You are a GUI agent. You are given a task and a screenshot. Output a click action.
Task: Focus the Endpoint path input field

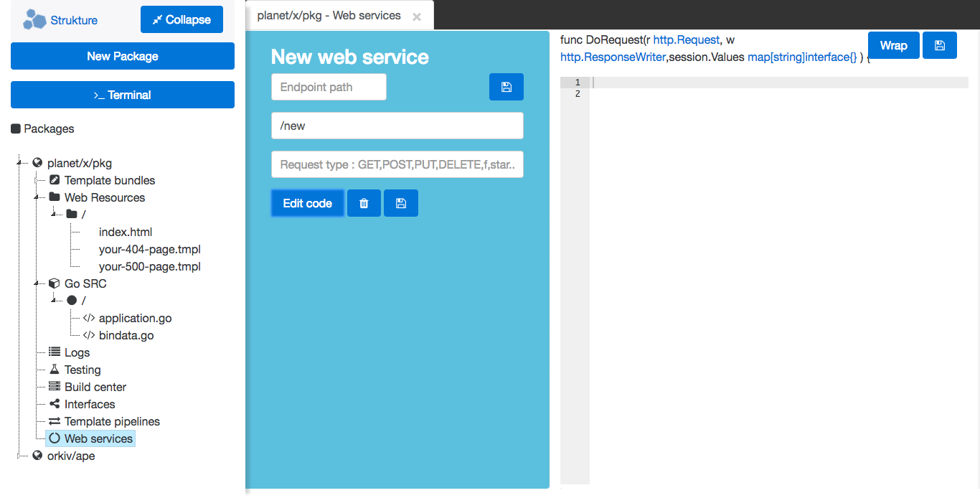pos(328,86)
